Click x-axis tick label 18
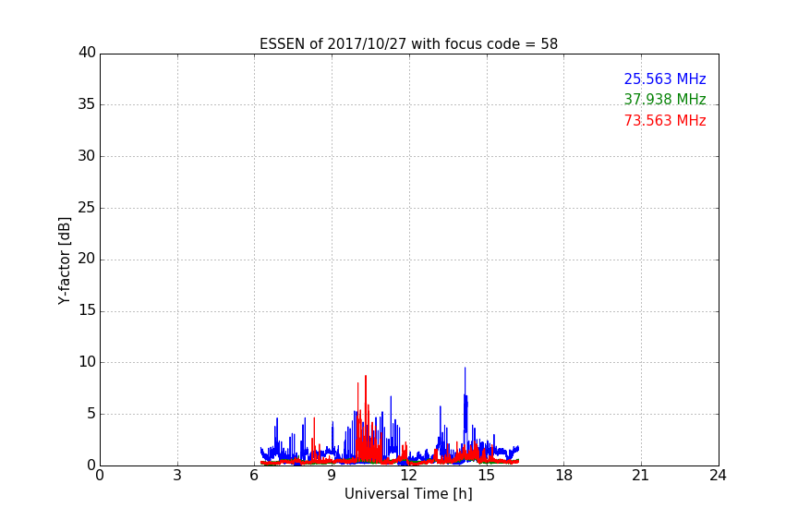The width and height of the screenshot is (798, 532). (564, 476)
